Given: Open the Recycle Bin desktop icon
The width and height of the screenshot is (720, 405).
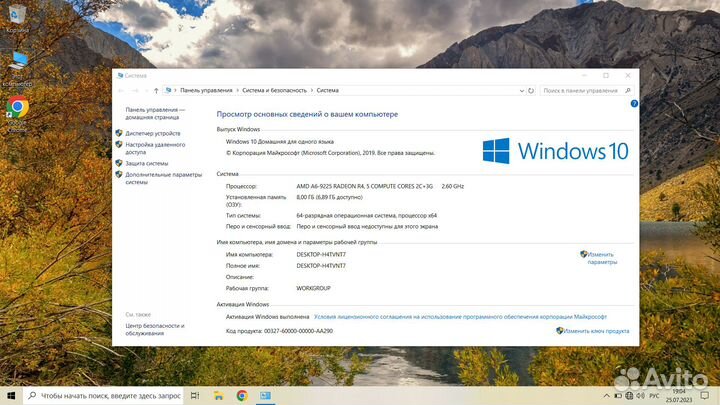Looking at the screenshot, I should (x=17, y=18).
